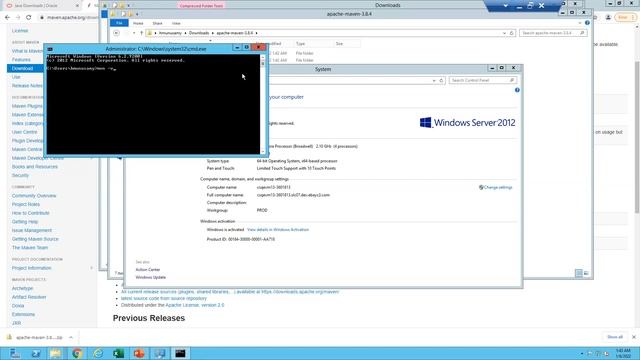
Task: Reload the Maven page in Chrome
Action: point(29,18)
